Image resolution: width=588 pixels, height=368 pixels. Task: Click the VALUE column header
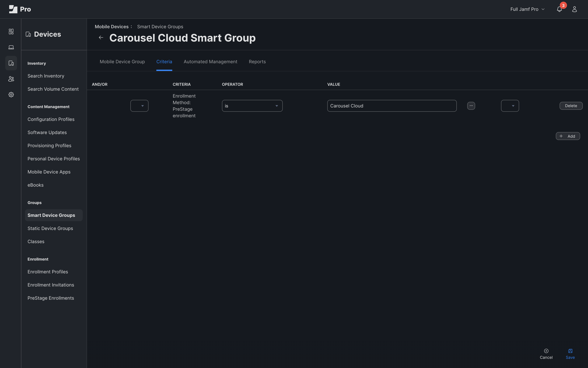pyautogui.click(x=334, y=84)
